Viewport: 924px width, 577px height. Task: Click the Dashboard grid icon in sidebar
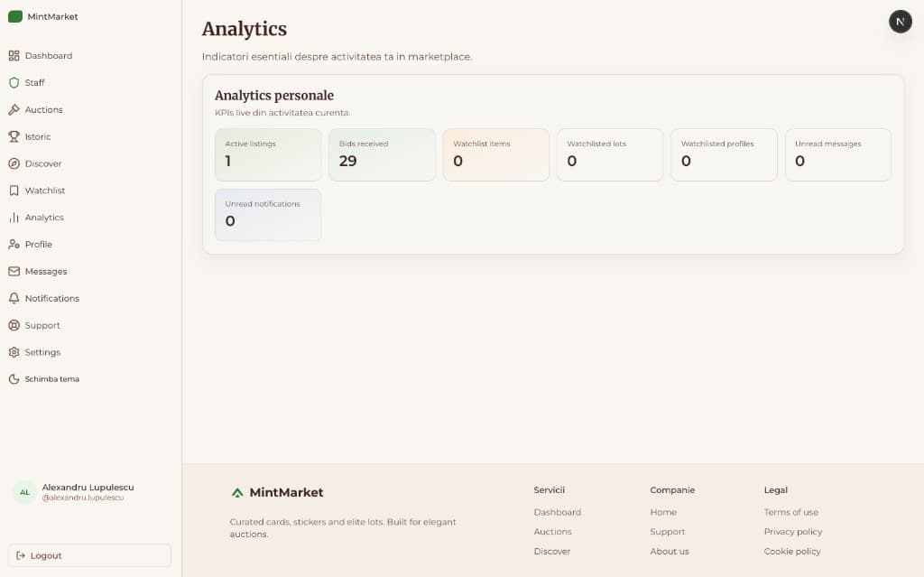(14, 56)
